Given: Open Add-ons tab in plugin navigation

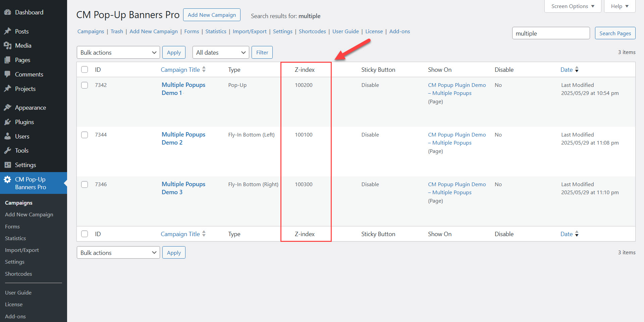Looking at the screenshot, I should pyautogui.click(x=399, y=32).
